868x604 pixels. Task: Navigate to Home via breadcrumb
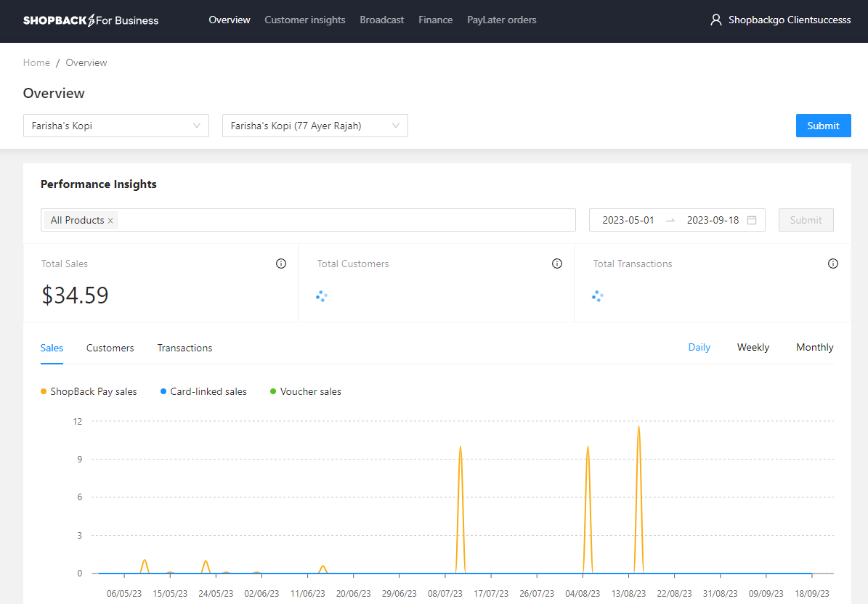coord(36,62)
